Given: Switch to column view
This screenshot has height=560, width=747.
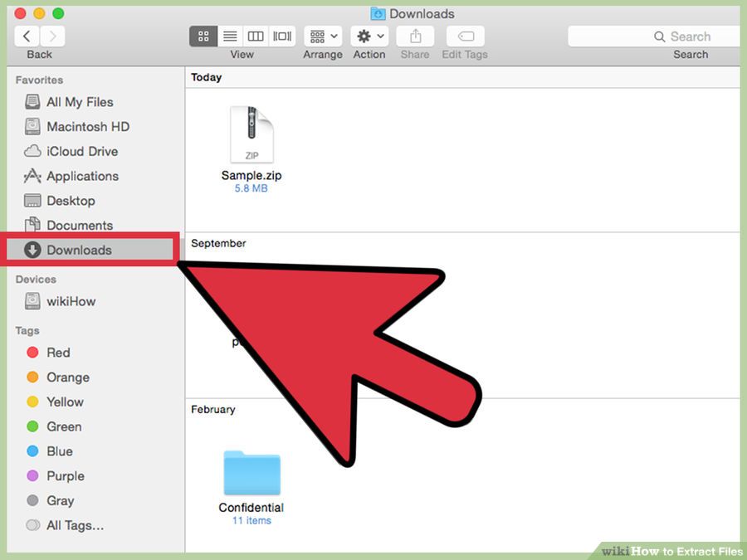Looking at the screenshot, I should 256,37.
